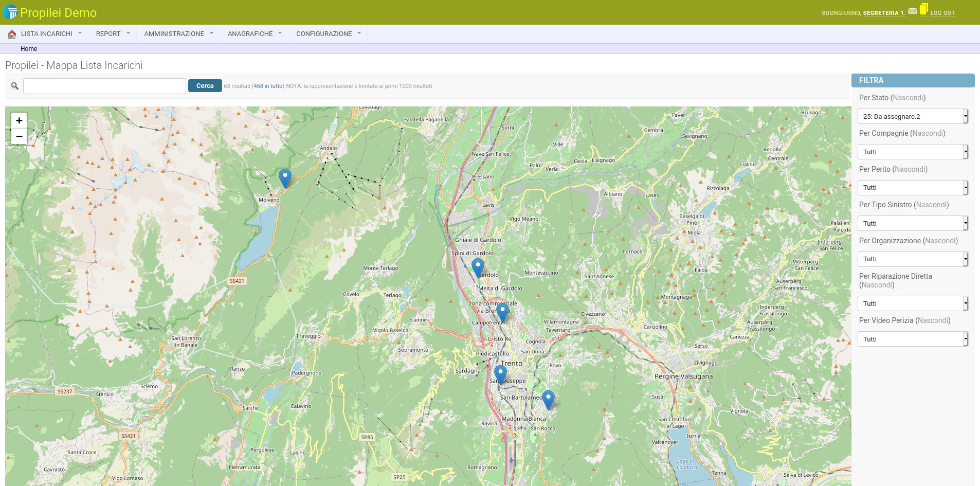The image size is (980, 486).
Task: Select the marker at zona commerciale
Action: (503, 312)
